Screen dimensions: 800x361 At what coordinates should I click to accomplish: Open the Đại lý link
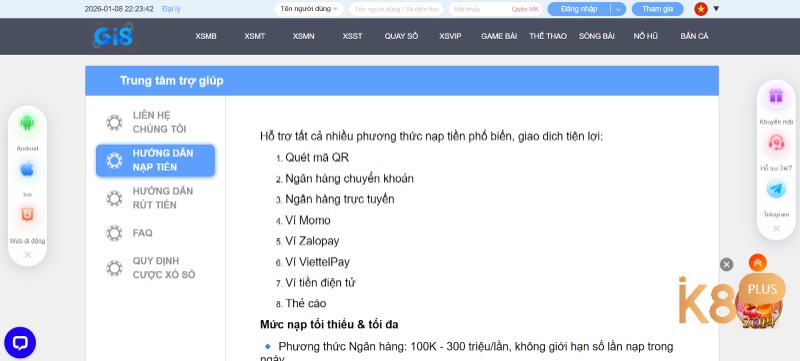click(x=171, y=9)
